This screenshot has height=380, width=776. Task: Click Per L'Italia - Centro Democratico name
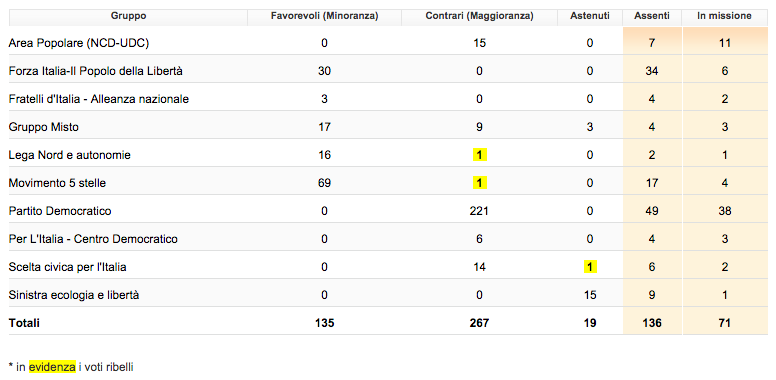[93, 239]
